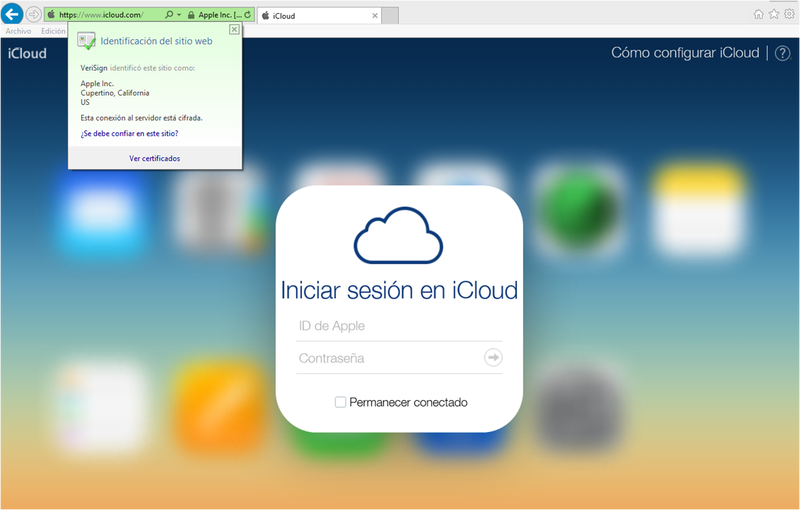This screenshot has width=800, height=510.
Task: Click the blurred gray Settings app icon
Action: point(579,408)
